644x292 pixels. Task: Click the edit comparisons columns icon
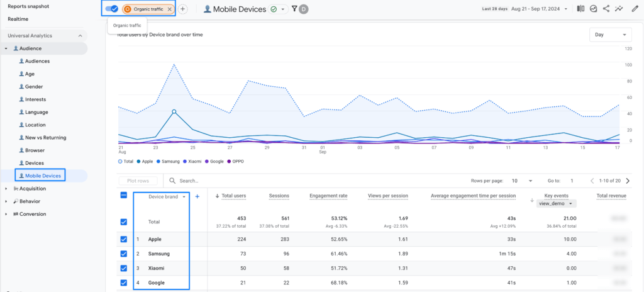pos(580,9)
